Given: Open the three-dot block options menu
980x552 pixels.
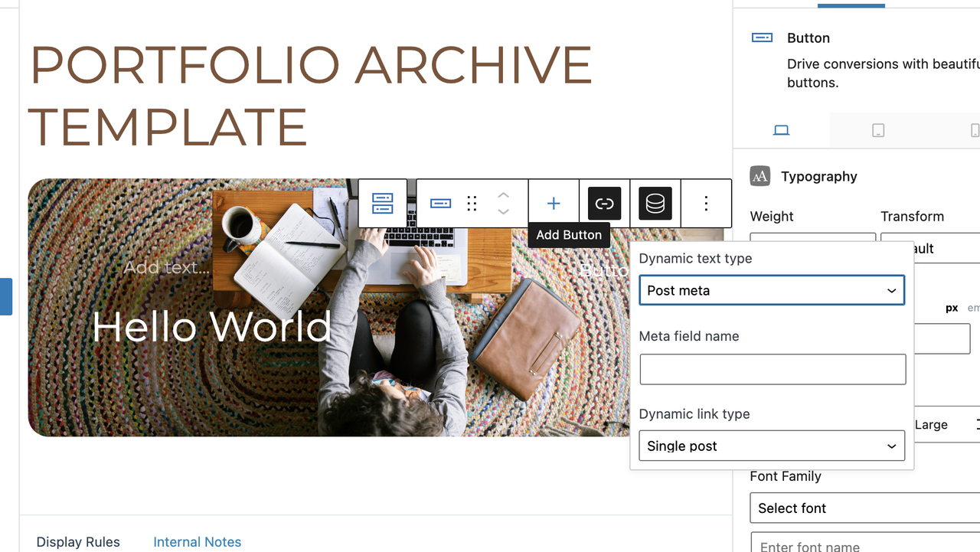Looking at the screenshot, I should tap(706, 204).
